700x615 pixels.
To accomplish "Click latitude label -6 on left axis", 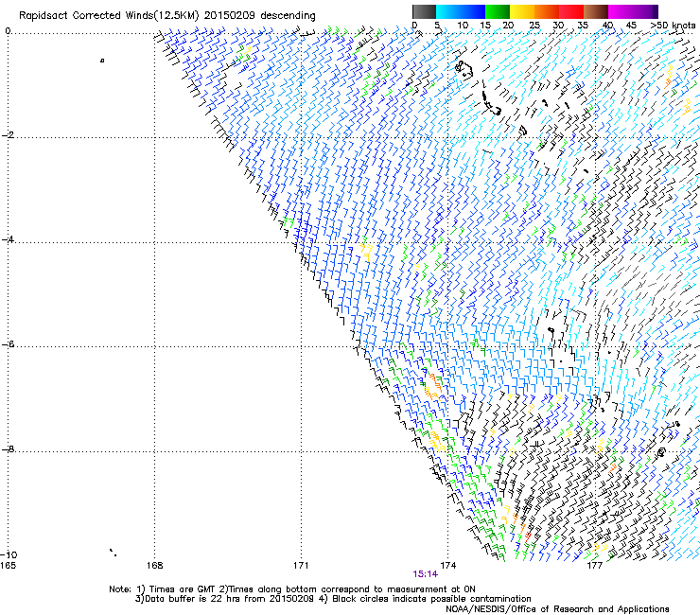I will [x=8, y=343].
